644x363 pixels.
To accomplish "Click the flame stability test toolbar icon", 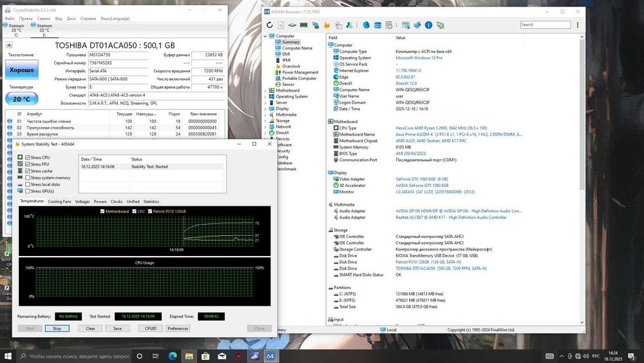I will pos(327,25).
